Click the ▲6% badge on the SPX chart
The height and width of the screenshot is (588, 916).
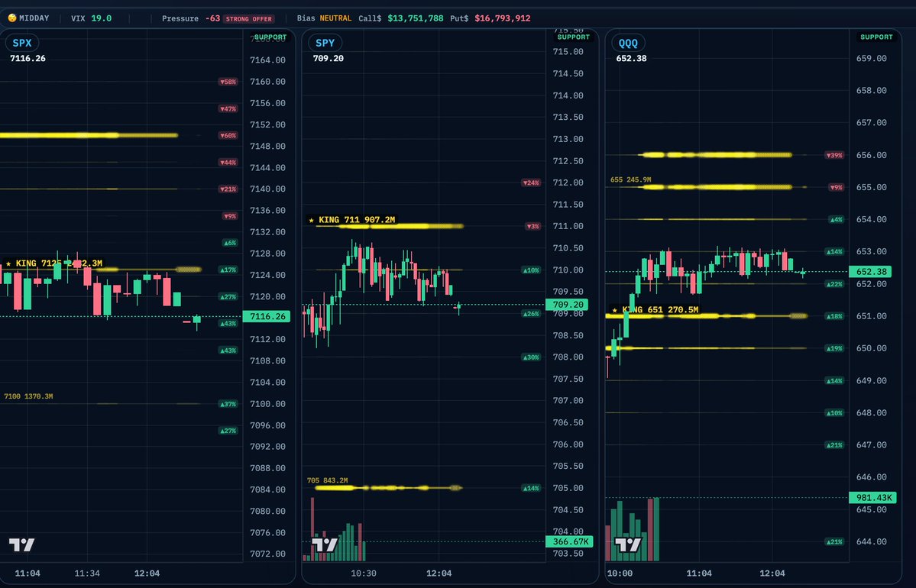click(x=230, y=243)
